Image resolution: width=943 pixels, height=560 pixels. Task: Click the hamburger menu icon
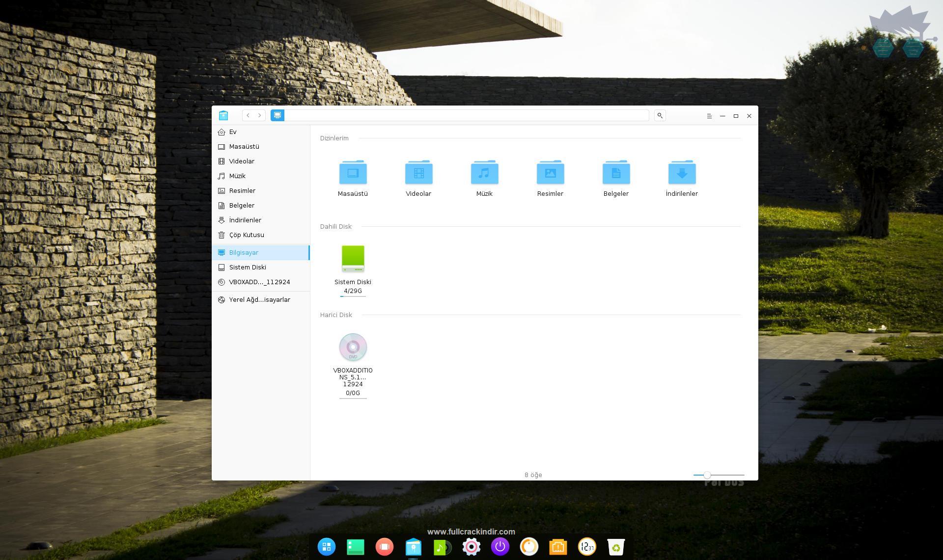(710, 115)
